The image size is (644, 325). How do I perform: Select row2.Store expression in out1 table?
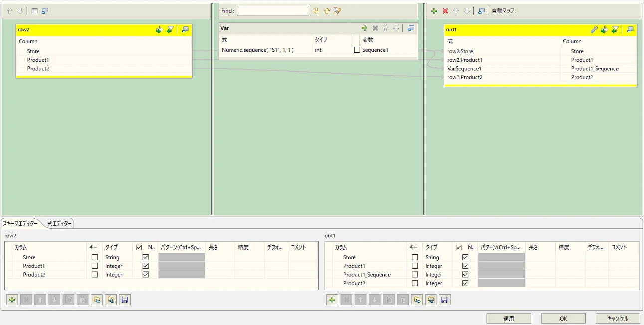[x=460, y=51]
